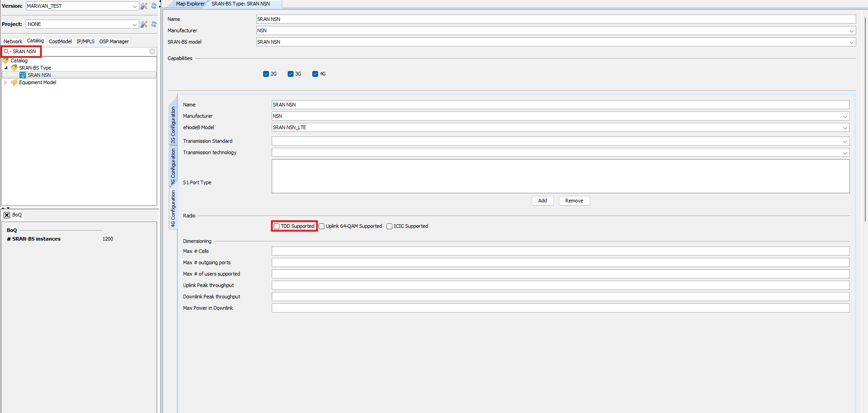Click the Version refresh arrows icon
868x413 pixels.
(x=154, y=6)
